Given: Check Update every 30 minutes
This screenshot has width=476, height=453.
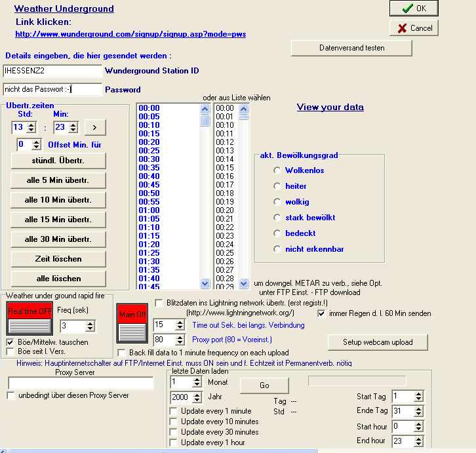Looking at the screenshot, I should 173,432.
